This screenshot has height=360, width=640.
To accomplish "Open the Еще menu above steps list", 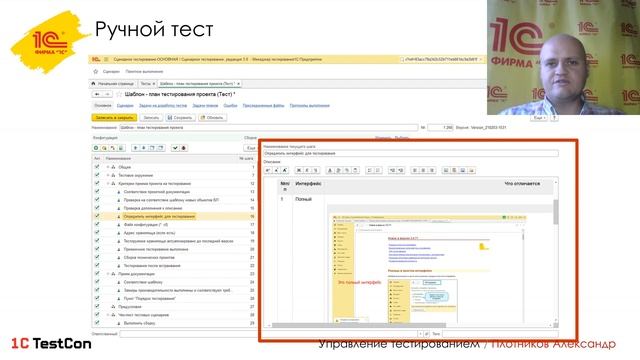I will (251, 148).
